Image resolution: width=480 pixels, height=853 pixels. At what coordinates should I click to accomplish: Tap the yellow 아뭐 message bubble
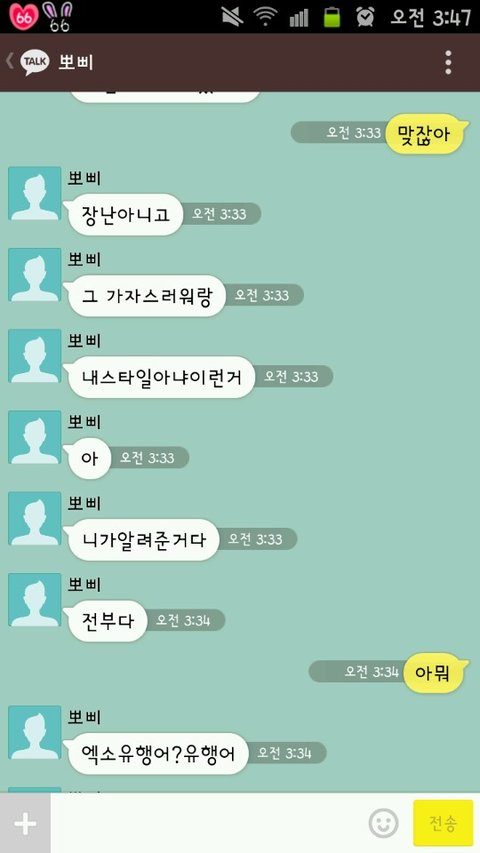coord(435,672)
